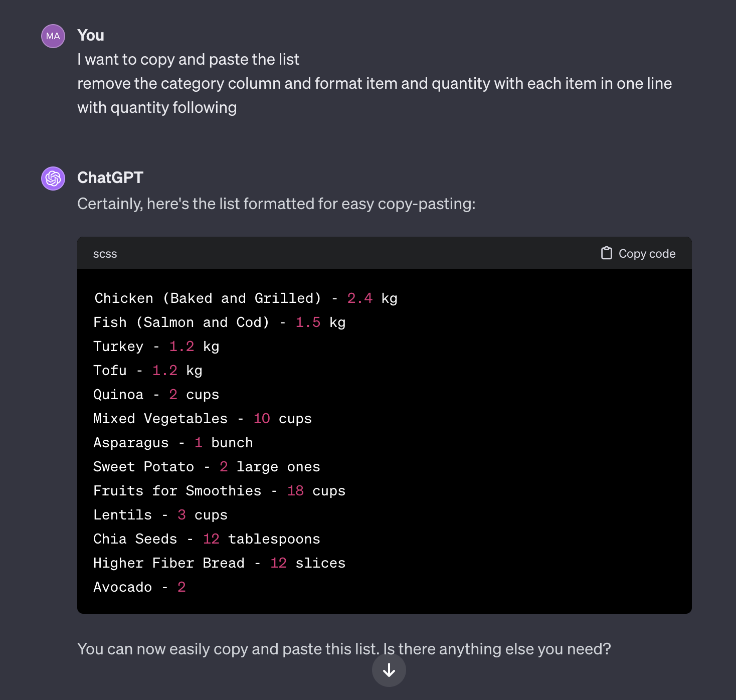Click the Fish (Salmon and Cod) line
736x700 pixels.
pyautogui.click(x=219, y=322)
